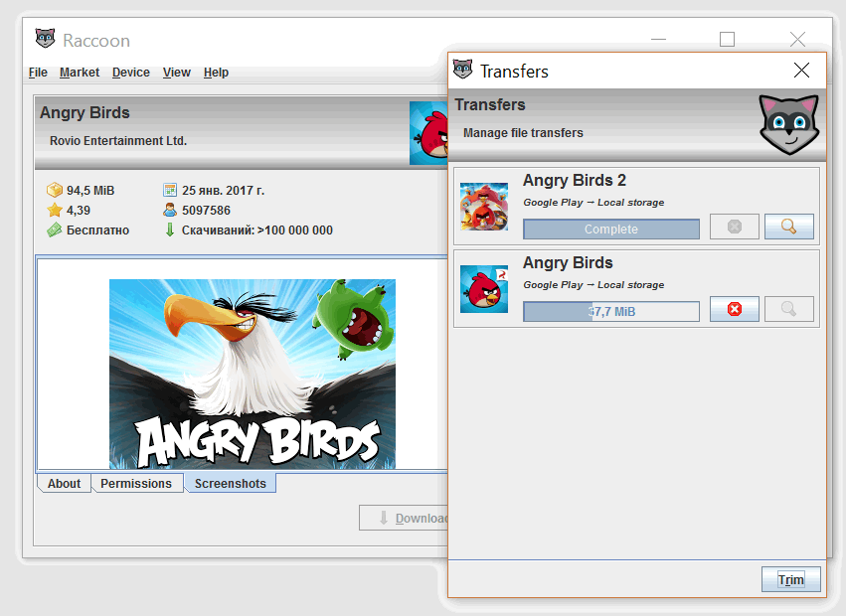Click the Manage file transfers subtitle
This screenshot has height=616, width=846.
click(523, 133)
